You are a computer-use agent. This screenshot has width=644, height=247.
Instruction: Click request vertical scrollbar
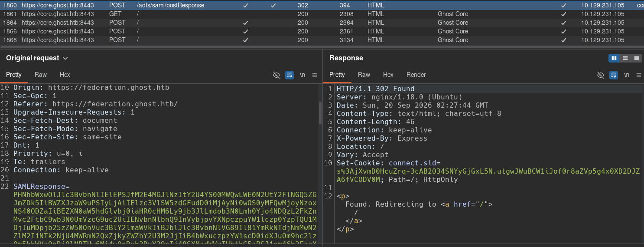(x=320, y=113)
